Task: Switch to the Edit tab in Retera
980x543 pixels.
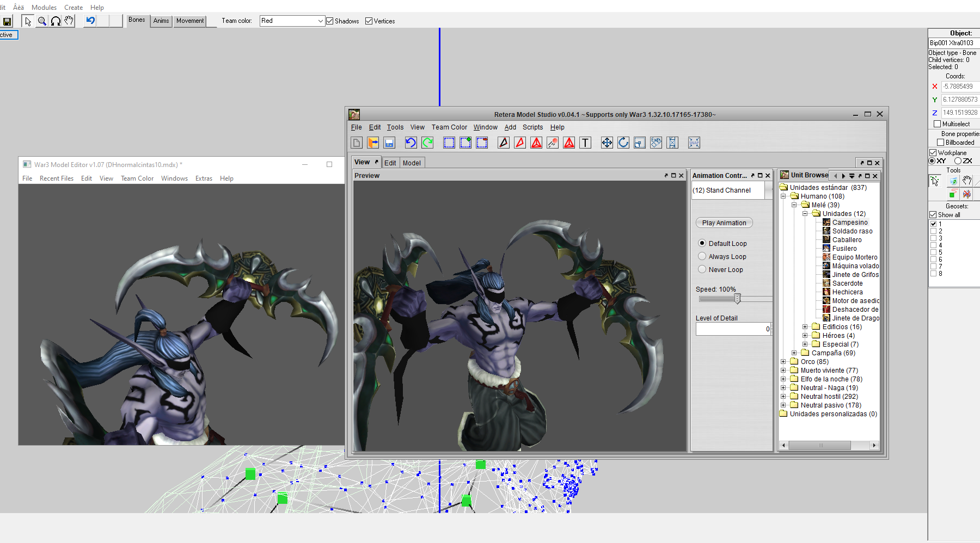Action: (390, 163)
